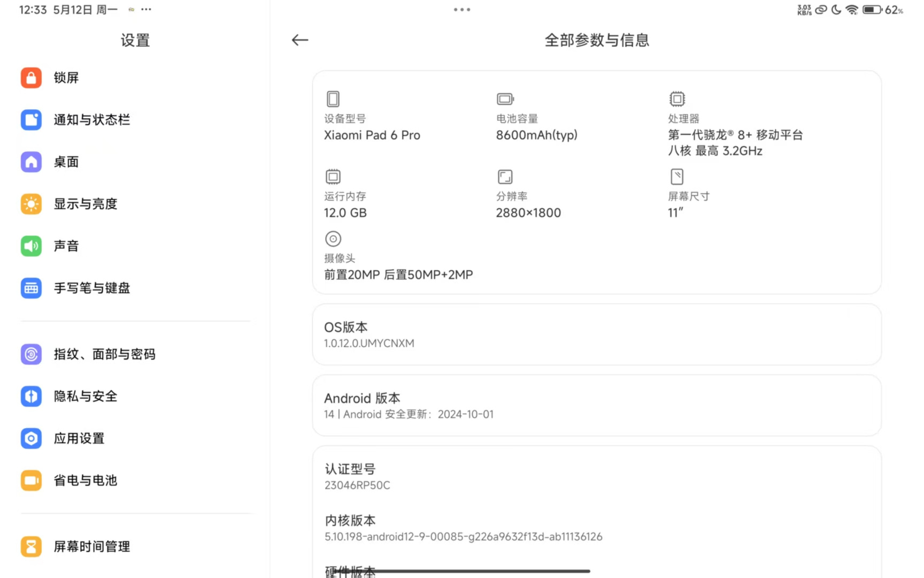Viewport: 924px width, 578px height.
Task: Tap the battery capacity icon
Action: pos(505,99)
